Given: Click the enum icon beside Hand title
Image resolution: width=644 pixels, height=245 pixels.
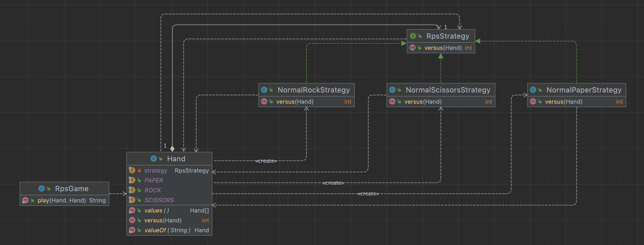Looking at the screenshot, I should (x=153, y=159).
